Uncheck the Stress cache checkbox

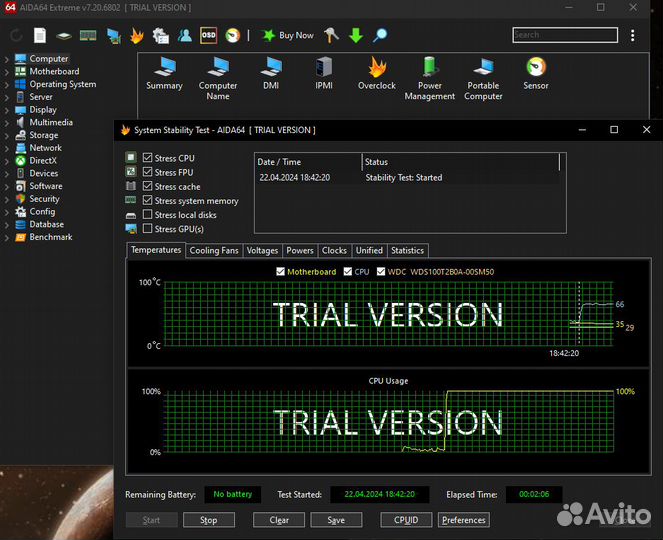(x=147, y=186)
